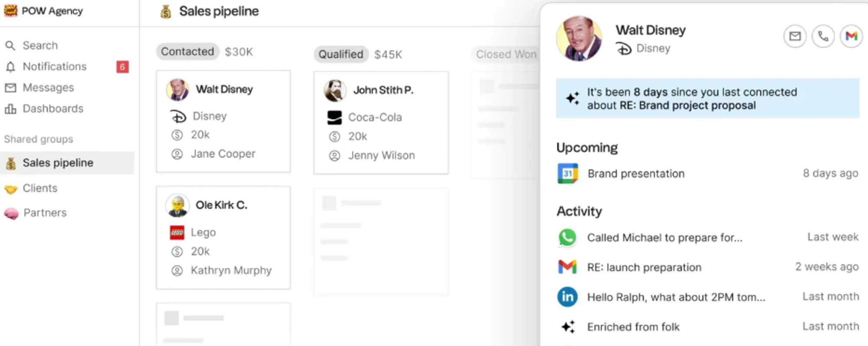Click the $45K Qualified column total

(388, 55)
